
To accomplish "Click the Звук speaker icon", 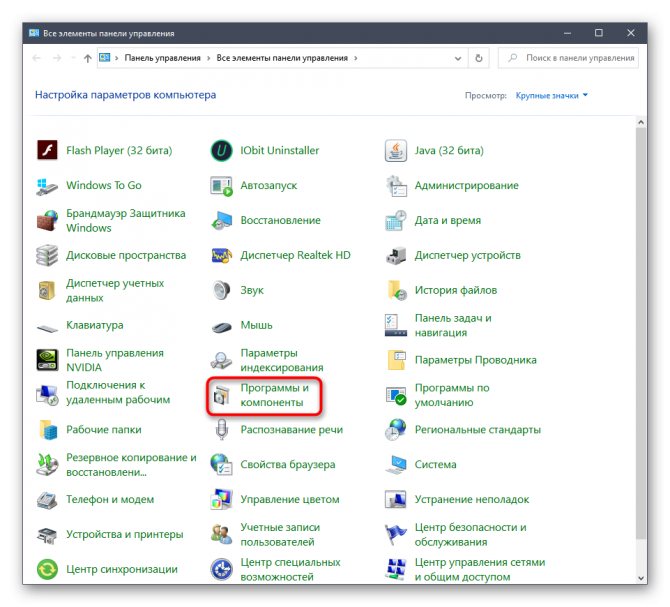I will (x=221, y=290).
